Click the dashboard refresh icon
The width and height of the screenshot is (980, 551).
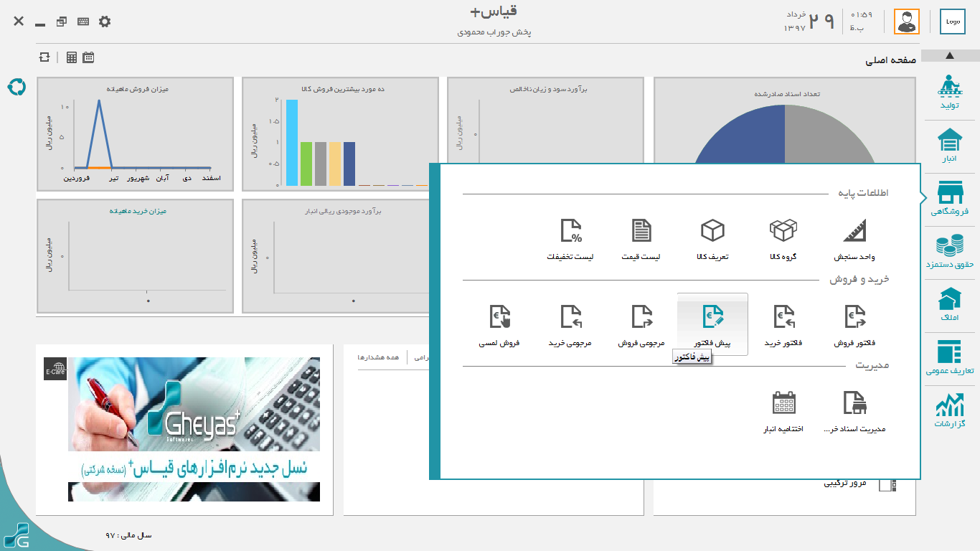tap(45, 57)
